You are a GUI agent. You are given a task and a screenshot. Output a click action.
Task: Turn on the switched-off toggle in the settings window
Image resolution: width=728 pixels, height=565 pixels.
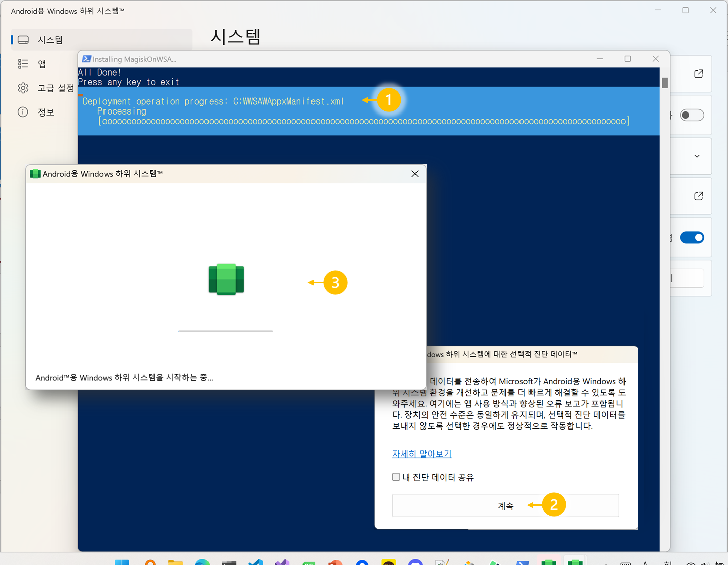tap(692, 115)
